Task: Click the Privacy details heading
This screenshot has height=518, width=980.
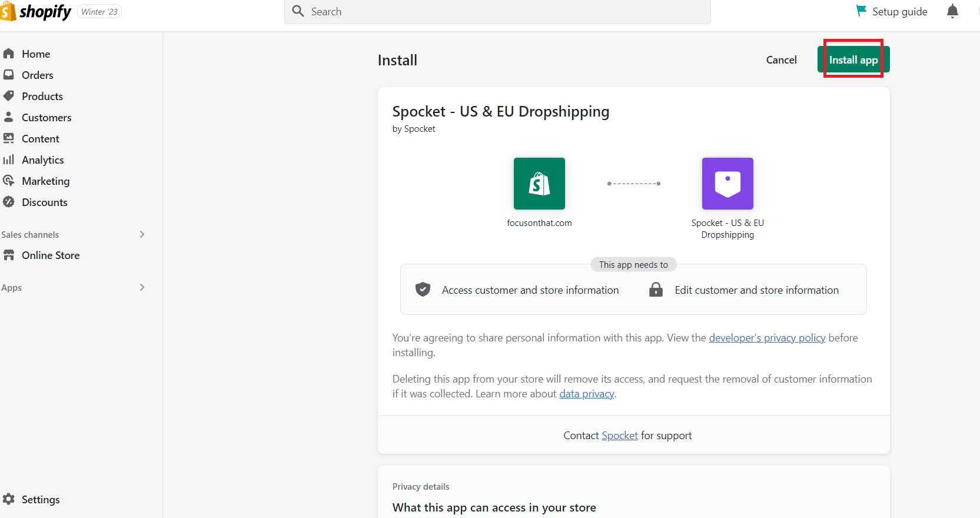Action: [x=421, y=486]
